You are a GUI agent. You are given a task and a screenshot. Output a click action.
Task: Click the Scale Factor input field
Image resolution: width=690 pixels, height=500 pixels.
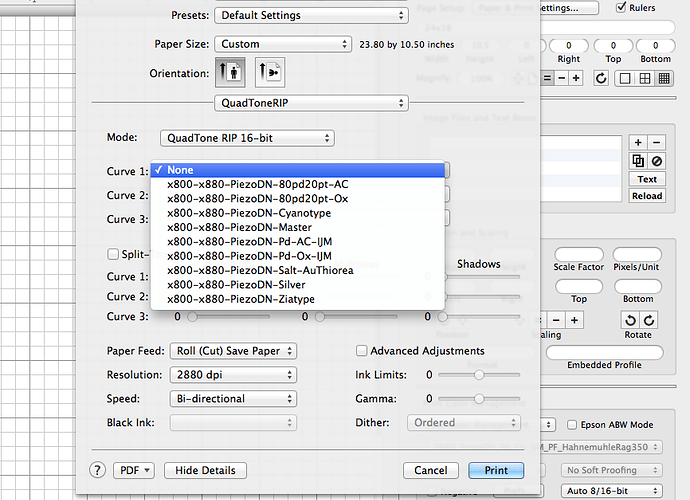578,255
